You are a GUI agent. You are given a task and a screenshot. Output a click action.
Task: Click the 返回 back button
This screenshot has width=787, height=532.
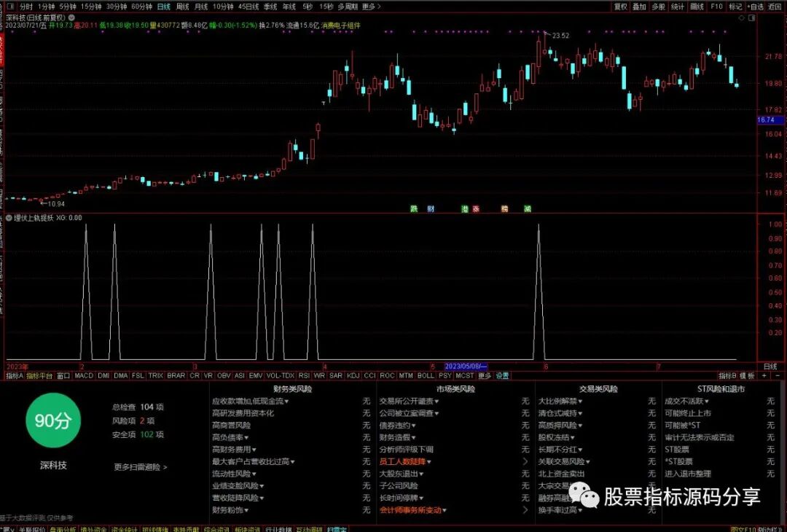point(773,7)
